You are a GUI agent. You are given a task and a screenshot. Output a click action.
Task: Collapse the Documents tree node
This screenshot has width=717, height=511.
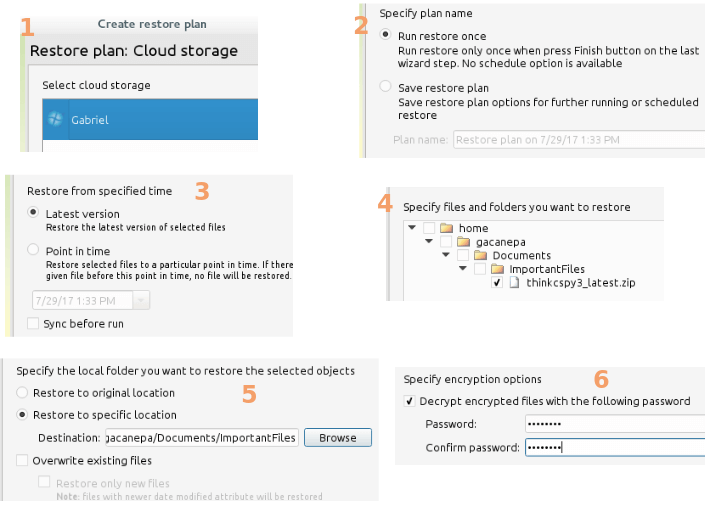(446, 255)
